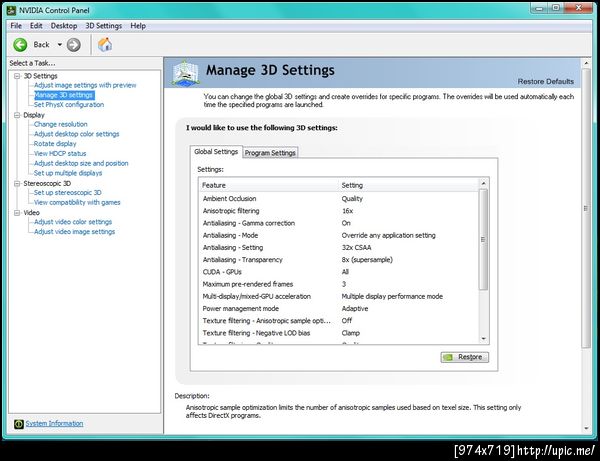Select Texture filtering - Negative LOD bias row

339,333
